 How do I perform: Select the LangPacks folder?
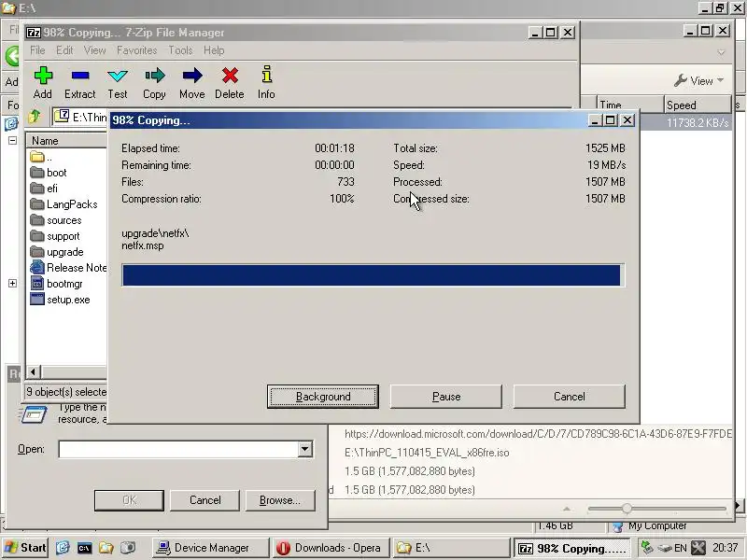63,204
